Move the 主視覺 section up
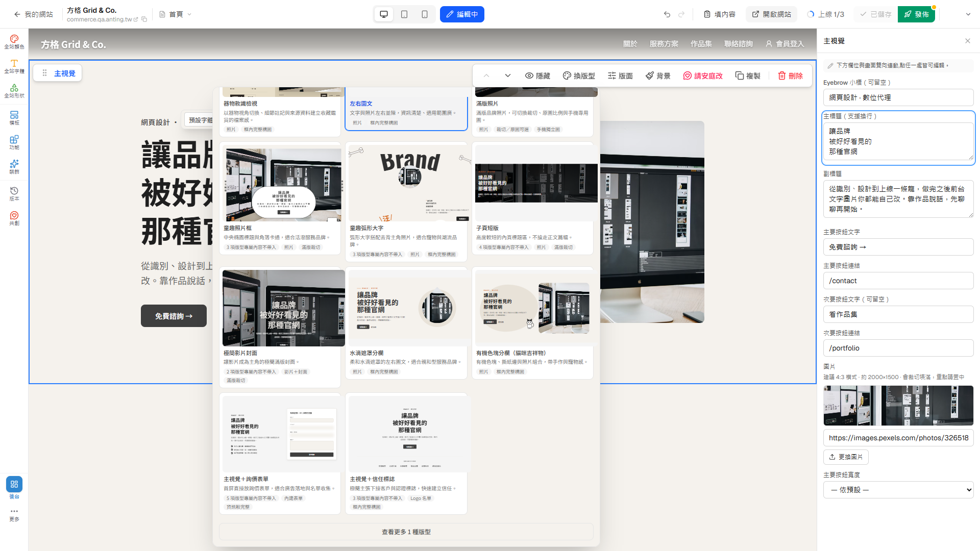The image size is (980, 551). (486, 76)
